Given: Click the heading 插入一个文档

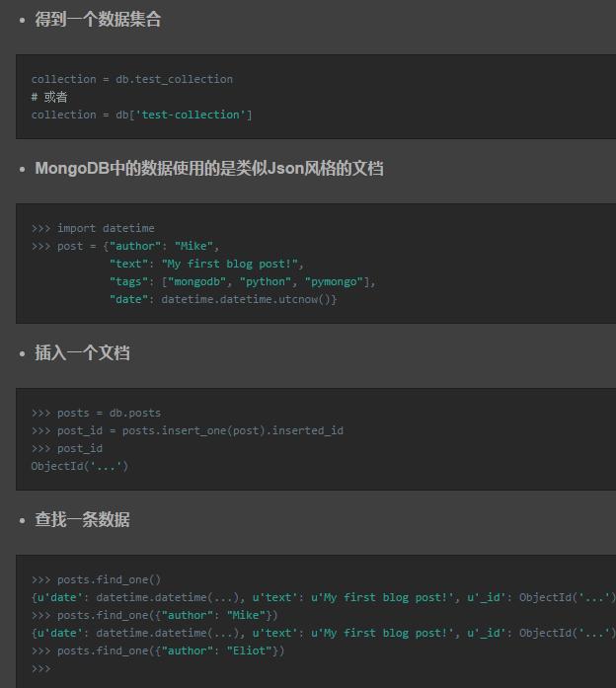Looking at the screenshot, I should coord(82,353).
